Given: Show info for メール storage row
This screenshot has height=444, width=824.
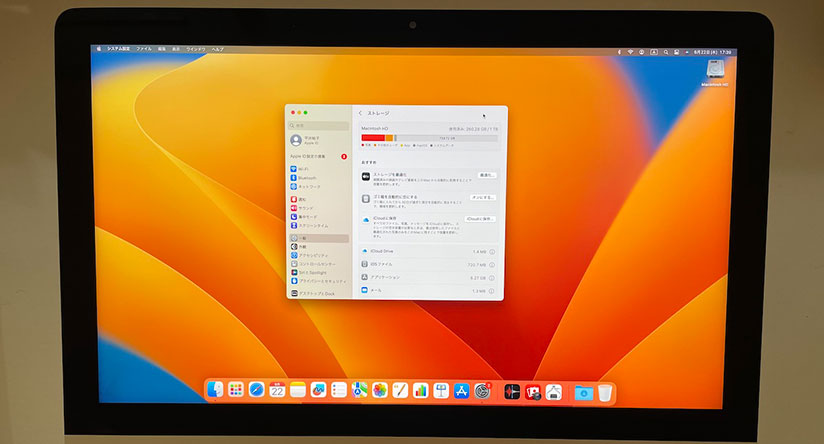Looking at the screenshot, I should 492,291.
